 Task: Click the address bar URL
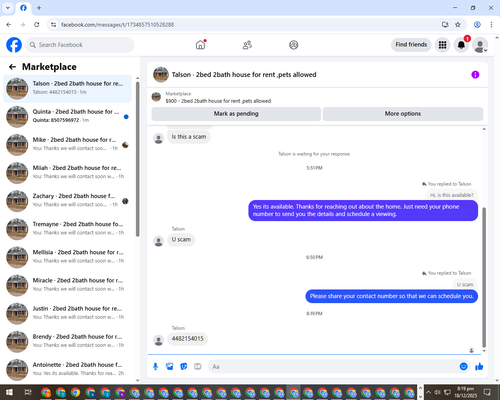click(117, 25)
